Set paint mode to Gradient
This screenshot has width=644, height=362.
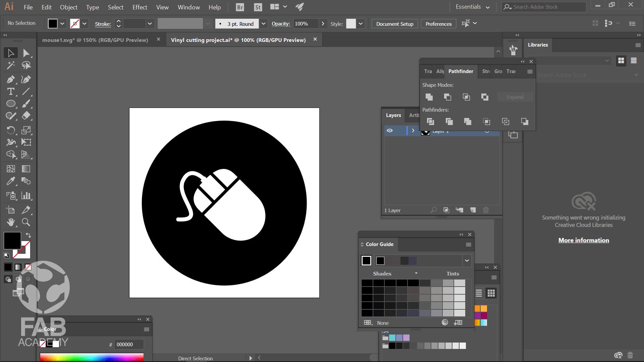pyautogui.click(x=18, y=267)
